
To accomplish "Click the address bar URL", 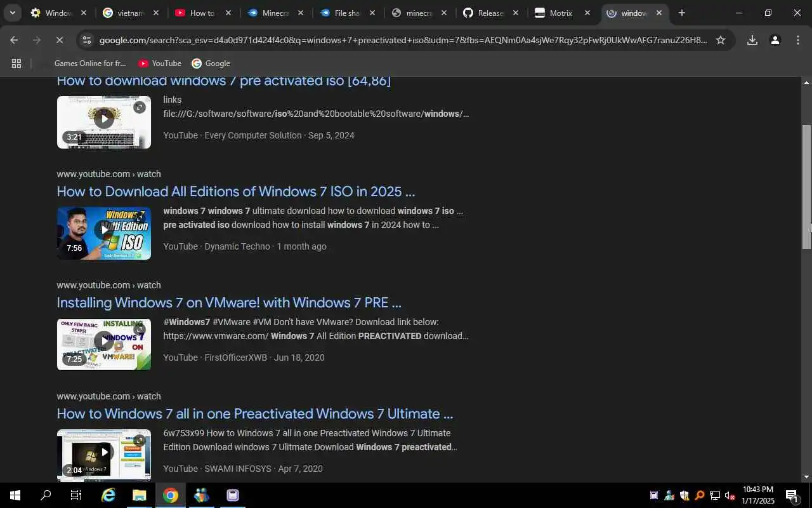I will 403,40.
